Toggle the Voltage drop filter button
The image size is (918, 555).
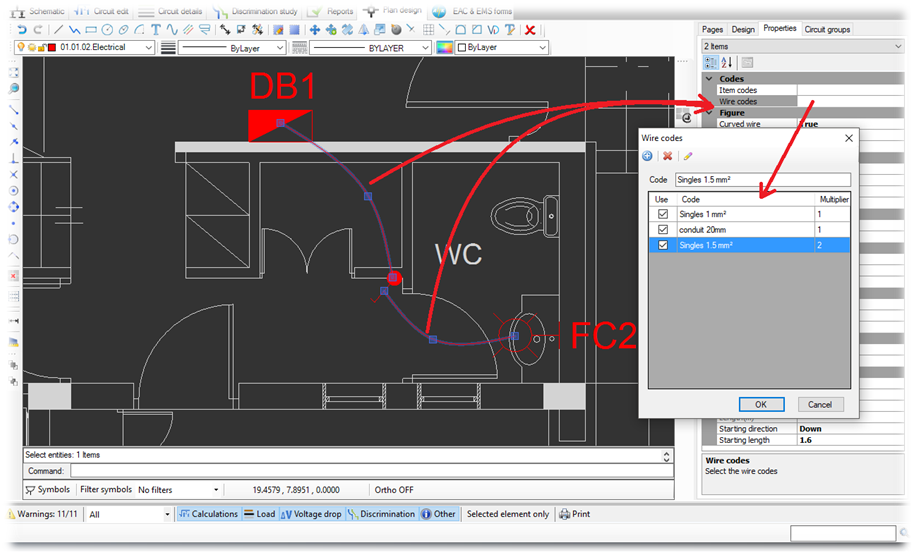311,514
